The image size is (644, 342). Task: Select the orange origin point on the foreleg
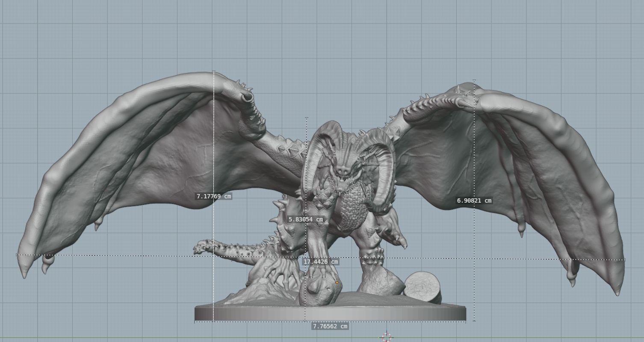[x=337, y=283]
